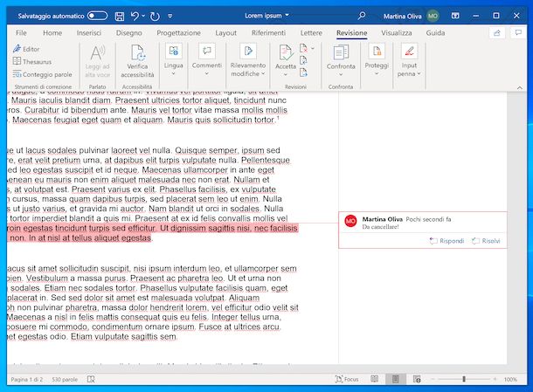The image size is (533, 392).
Task: Open the Lettere tab
Action: point(311,33)
